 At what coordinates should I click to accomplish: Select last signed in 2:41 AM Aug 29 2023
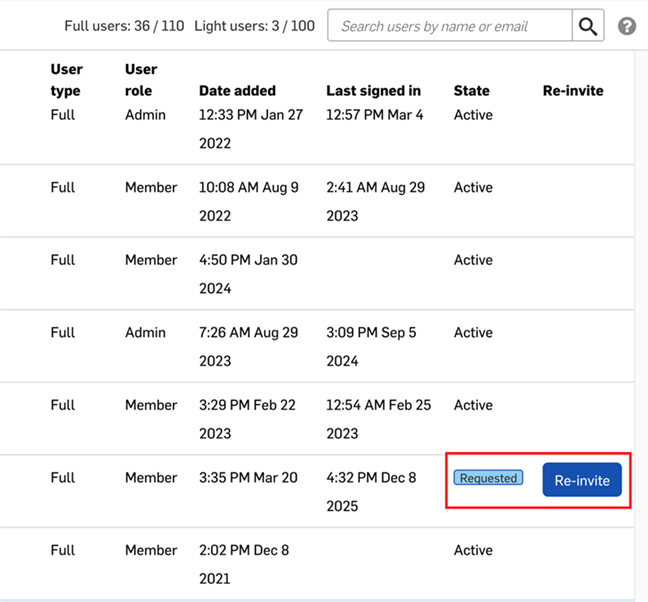[x=375, y=201]
